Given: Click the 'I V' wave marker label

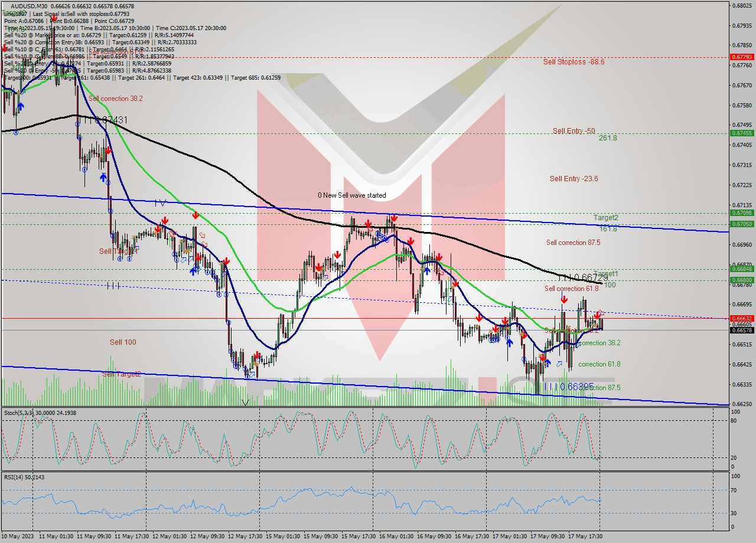Looking at the screenshot, I should [159, 202].
